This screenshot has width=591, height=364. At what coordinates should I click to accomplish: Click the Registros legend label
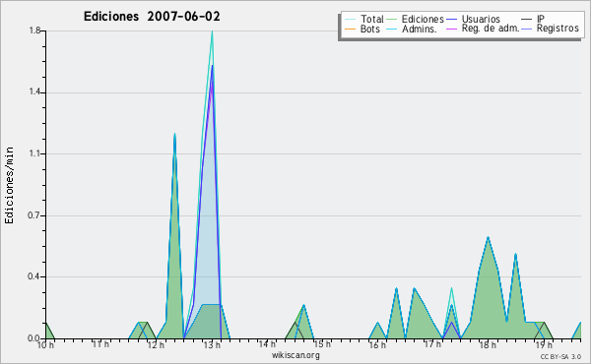(x=558, y=29)
